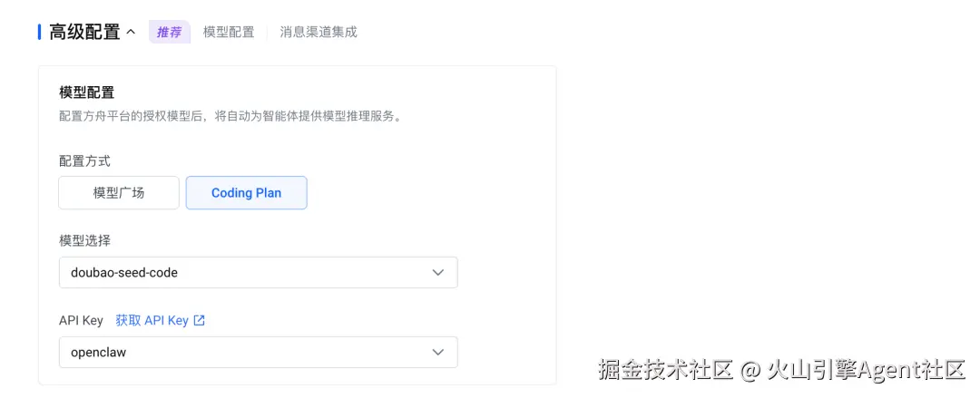Screen dimensions: 980x398
Task: Follow the 获取 API Key link
Action: click(x=152, y=320)
